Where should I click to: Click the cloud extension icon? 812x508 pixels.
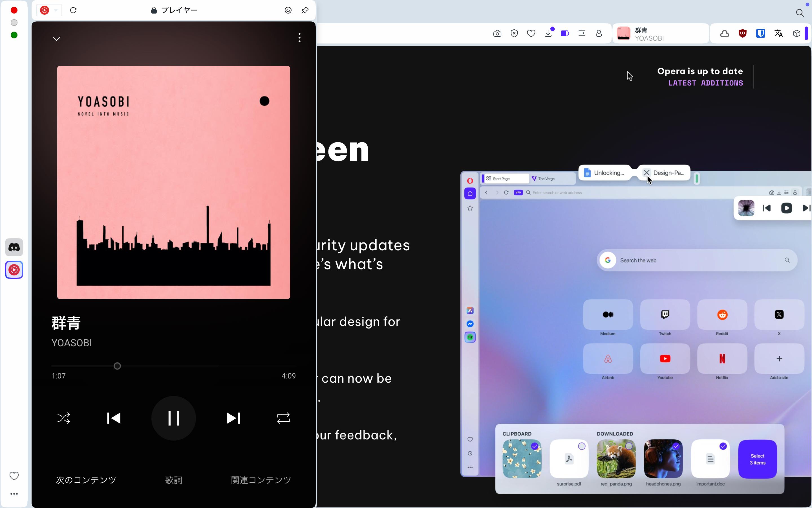click(x=724, y=33)
